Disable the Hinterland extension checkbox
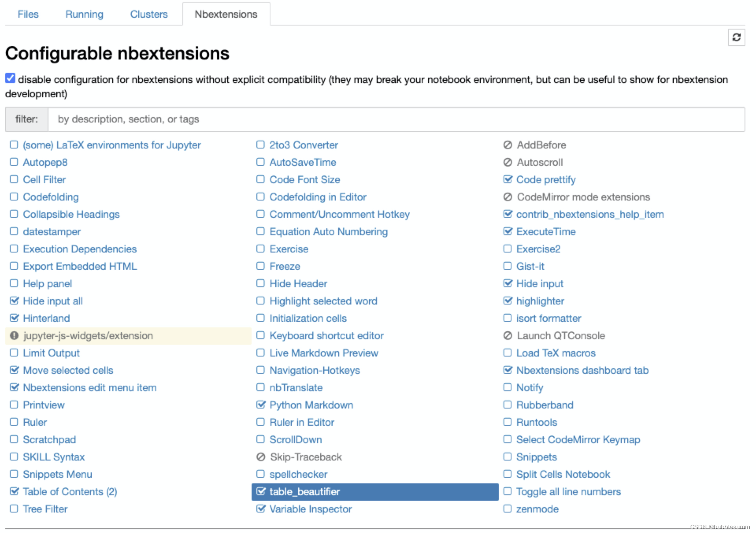Screen dimensions: 756x533 click(x=14, y=318)
